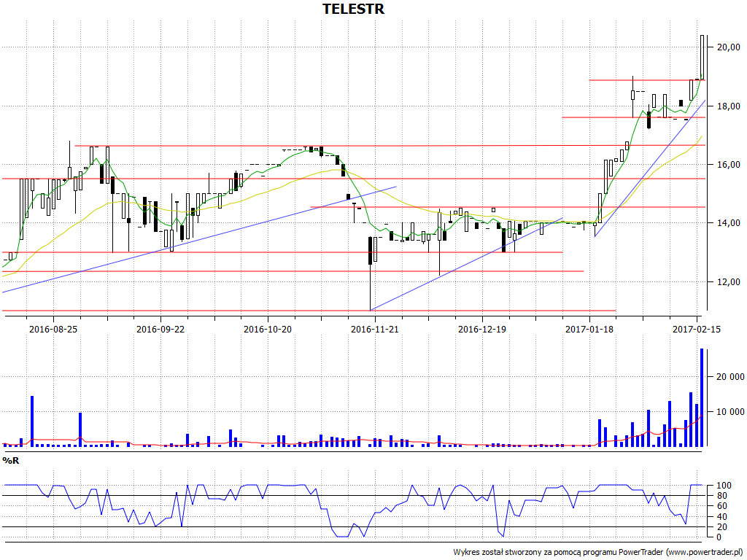This screenshot has height=560, width=747.
Task: Click the latest tall white candlestick
Action: pyautogui.click(x=703, y=57)
